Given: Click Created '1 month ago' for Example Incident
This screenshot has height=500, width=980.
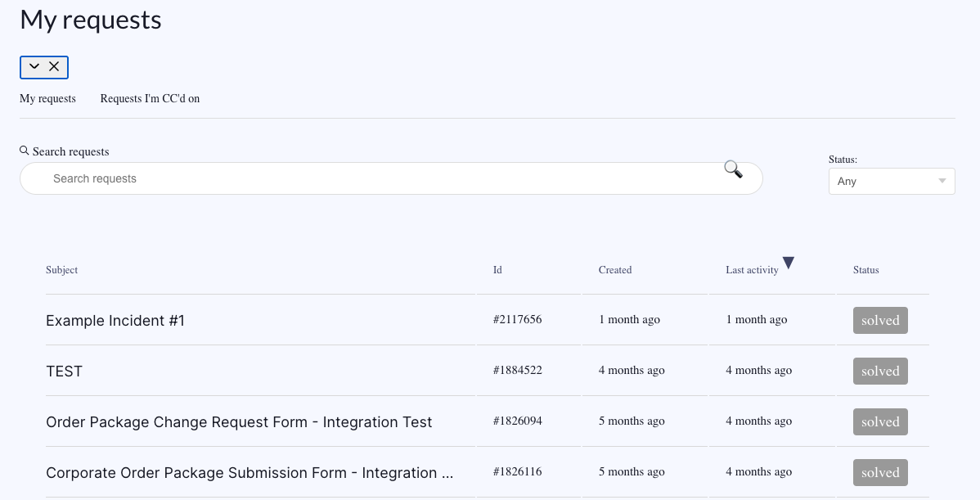Looking at the screenshot, I should (629, 319).
